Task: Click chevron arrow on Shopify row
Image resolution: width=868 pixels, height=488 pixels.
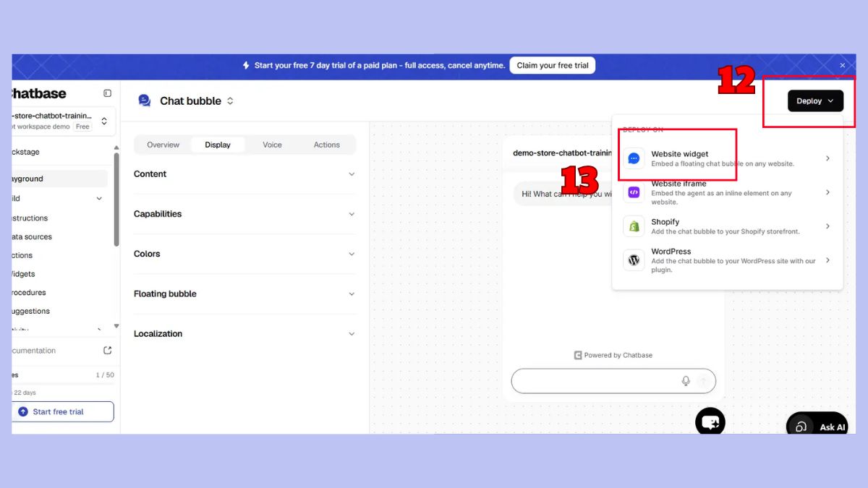Action: coord(827,226)
